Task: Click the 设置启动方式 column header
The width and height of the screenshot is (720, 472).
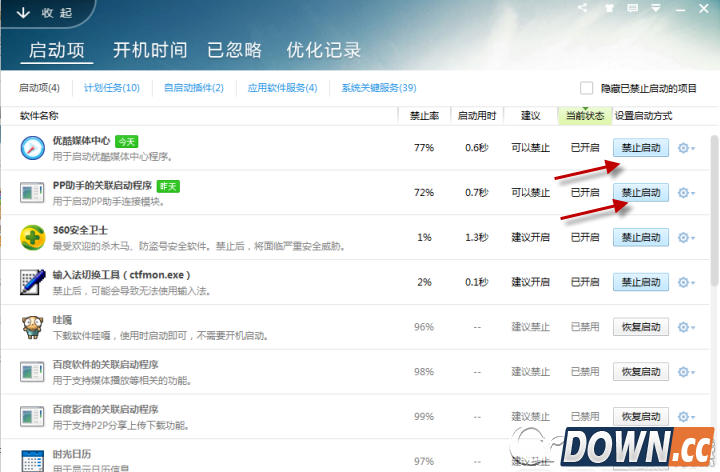Action: click(x=643, y=116)
